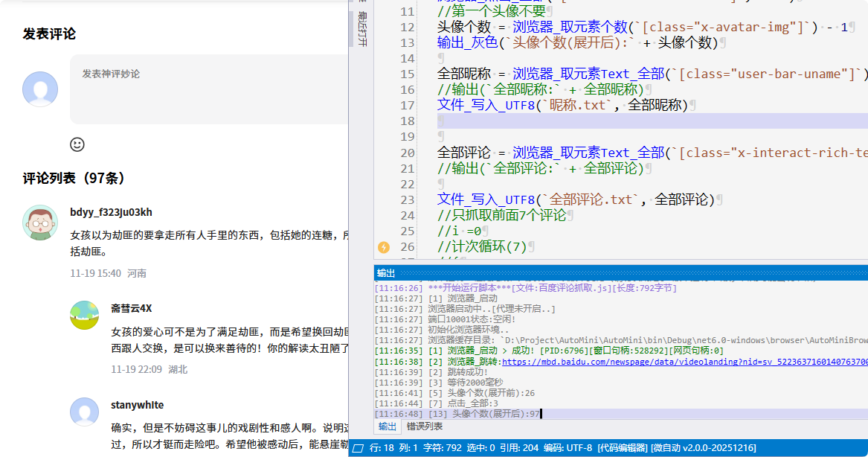Click the username stanywhlte
Screen dimensions: 868x457
coord(137,405)
